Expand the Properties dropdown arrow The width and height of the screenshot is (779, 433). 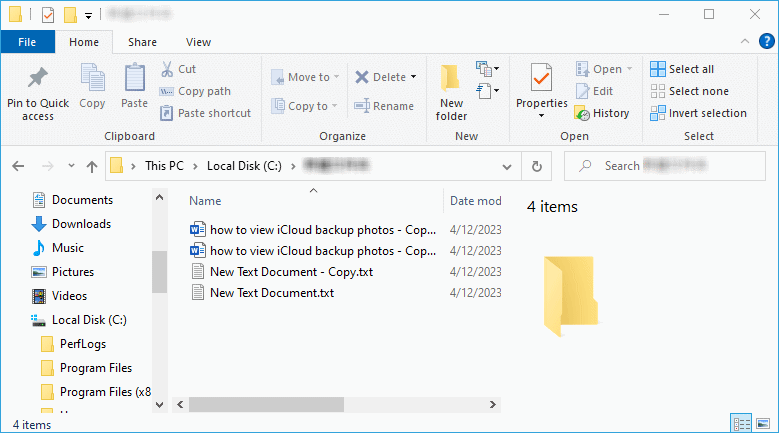click(542, 116)
